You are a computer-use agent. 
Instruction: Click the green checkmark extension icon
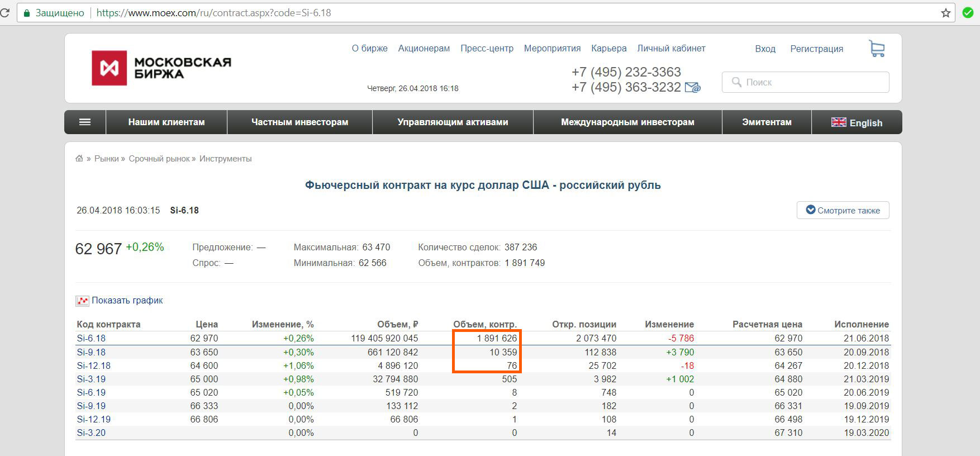pyautogui.click(x=968, y=13)
